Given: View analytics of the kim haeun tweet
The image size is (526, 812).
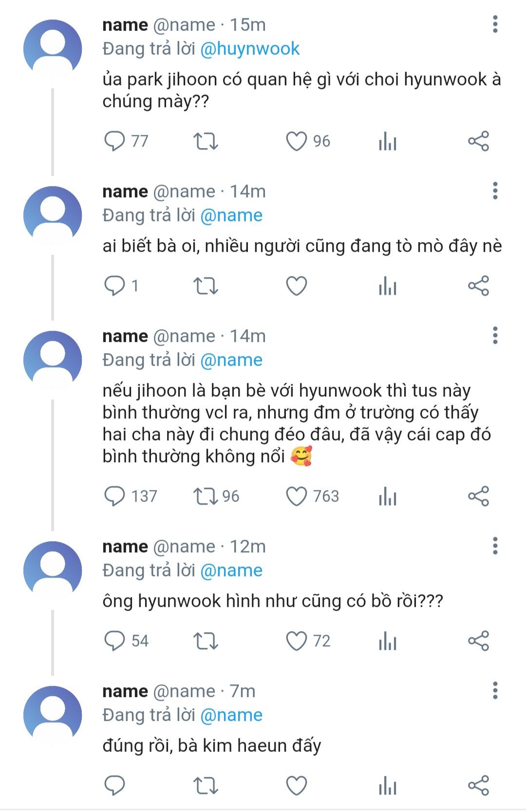Looking at the screenshot, I should 388,786.
